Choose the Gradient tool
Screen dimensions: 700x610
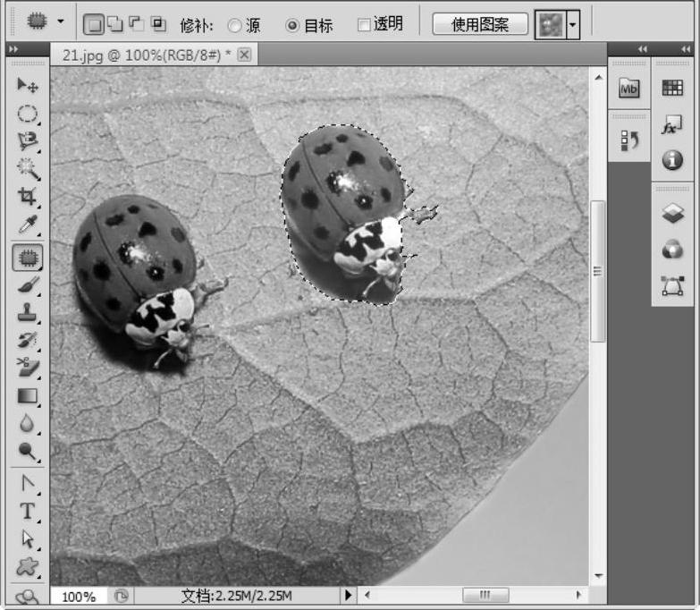[28, 394]
